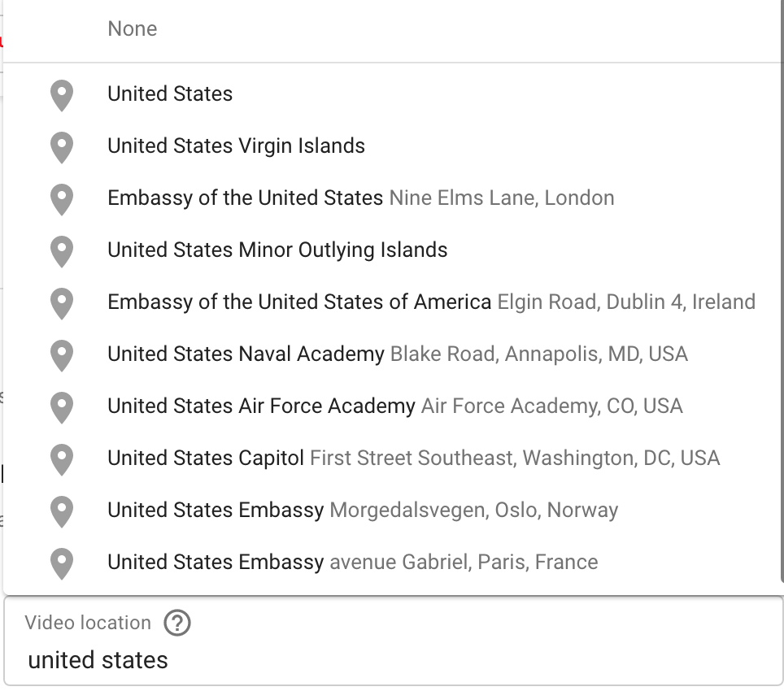Click pin icon for Minor Outlying Islands
Image resolution: width=784 pixels, height=691 pixels.
click(x=62, y=251)
